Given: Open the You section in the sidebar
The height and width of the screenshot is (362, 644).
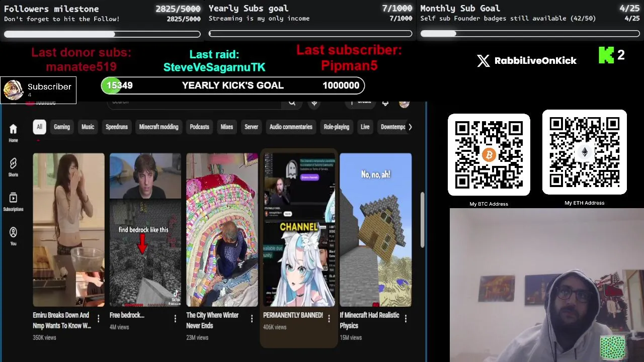Looking at the screenshot, I should tap(13, 236).
